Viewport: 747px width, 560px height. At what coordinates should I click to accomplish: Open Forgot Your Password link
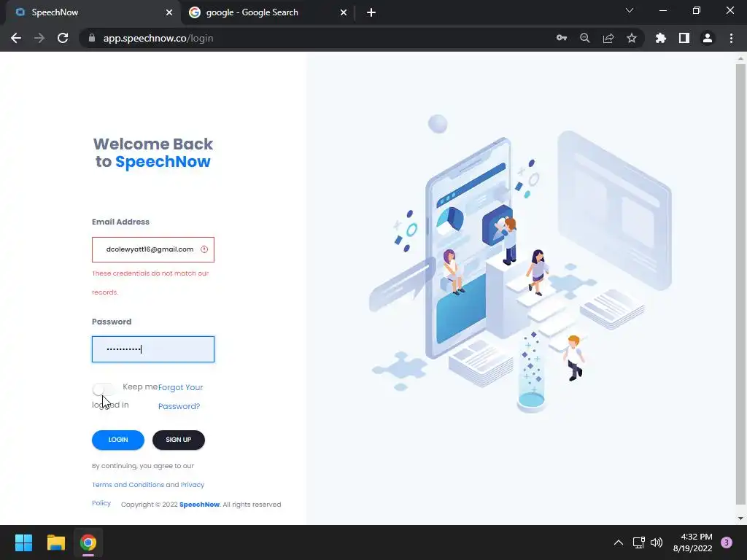181,397
